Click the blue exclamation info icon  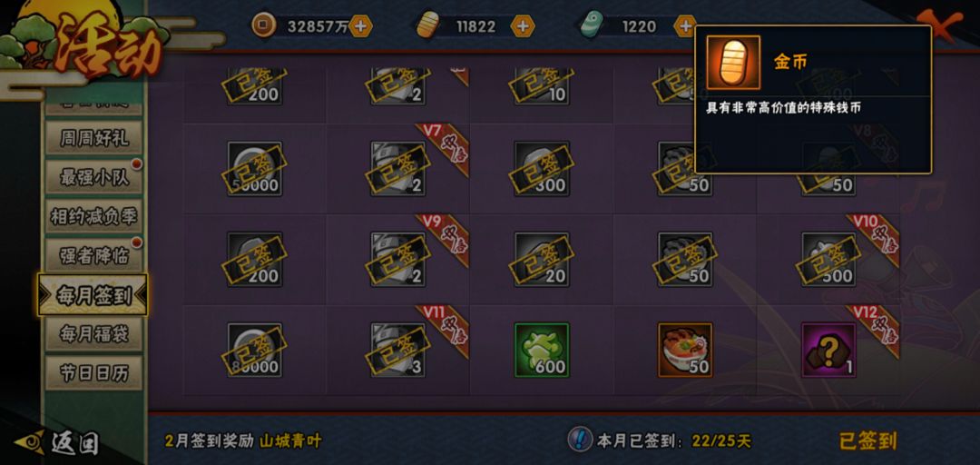[579, 440]
